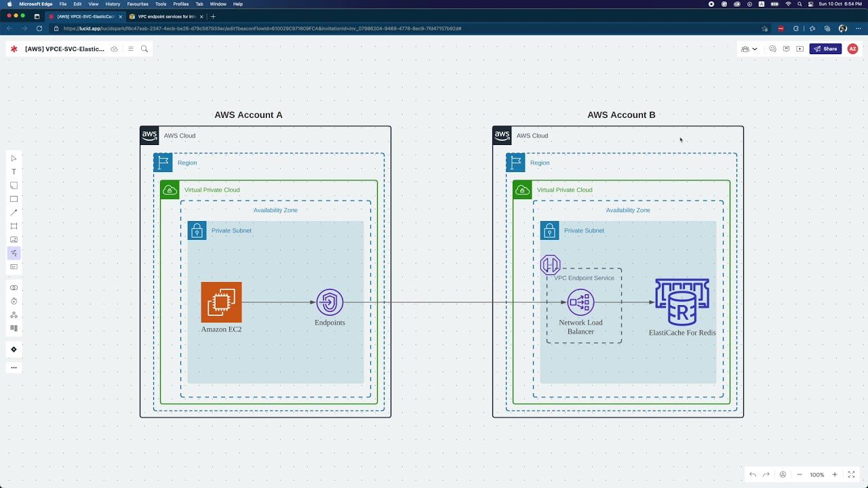Open the Edge File menu
The image size is (868, 488).
pyautogui.click(x=62, y=4)
